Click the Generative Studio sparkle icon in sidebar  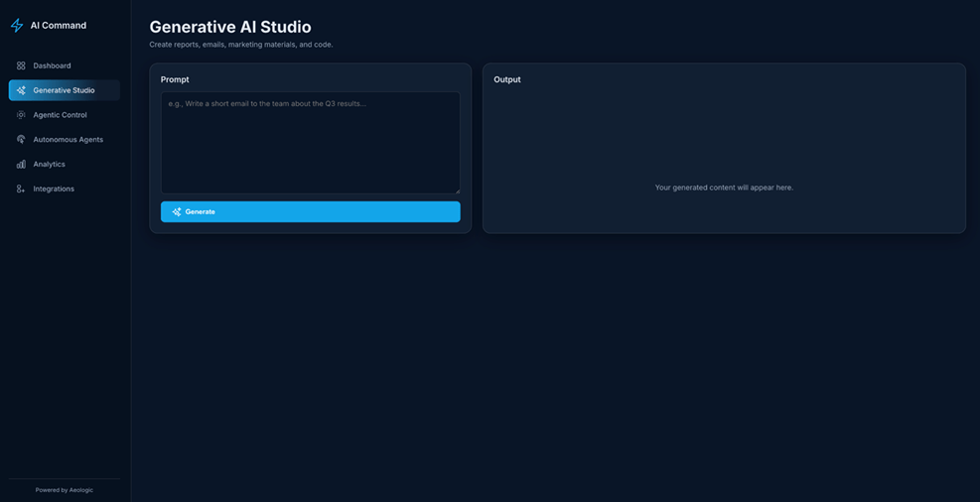(x=21, y=90)
